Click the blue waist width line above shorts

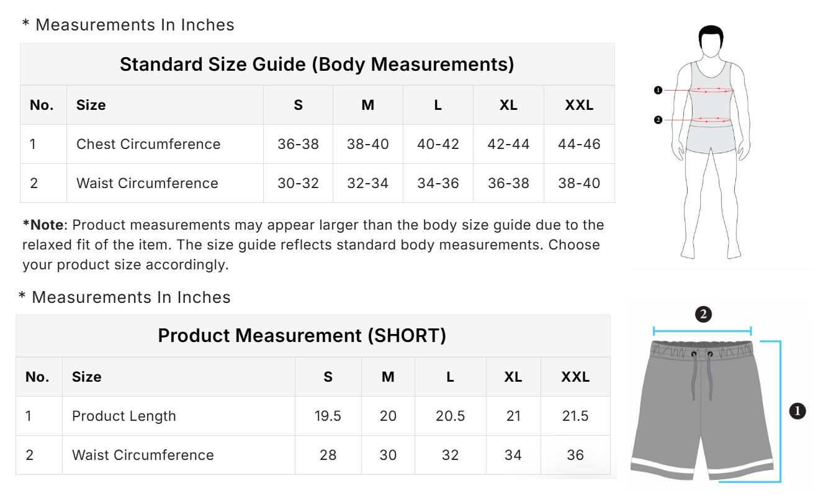point(703,331)
